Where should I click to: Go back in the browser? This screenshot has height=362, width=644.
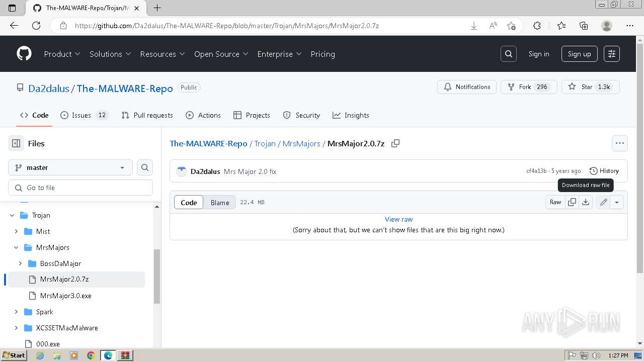pyautogui.click(x=14, y=26)
